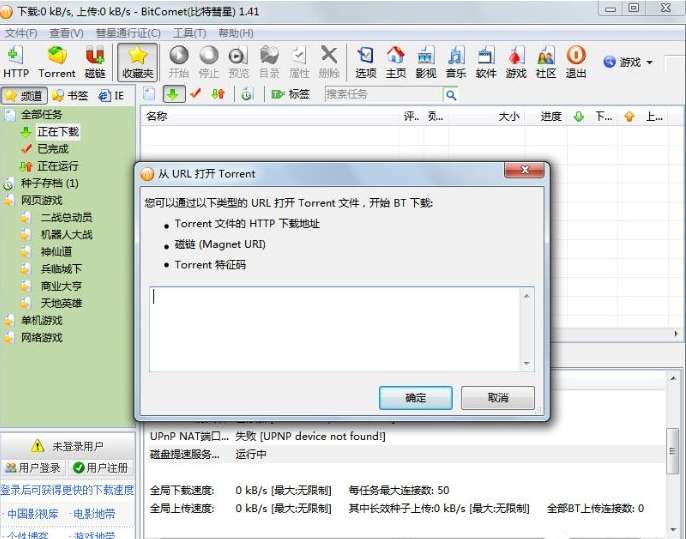Select 正在运行 in the sidebar
686x539 pixels.
[58, 166]
